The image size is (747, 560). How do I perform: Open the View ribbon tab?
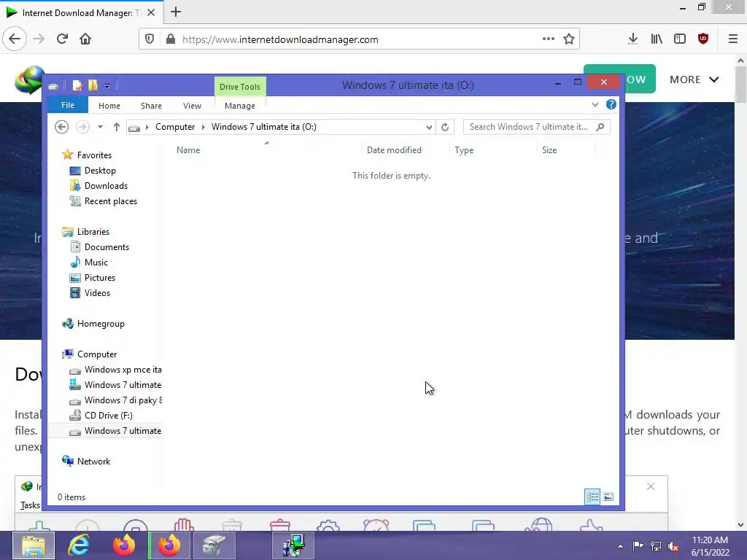tap(192, 106)
